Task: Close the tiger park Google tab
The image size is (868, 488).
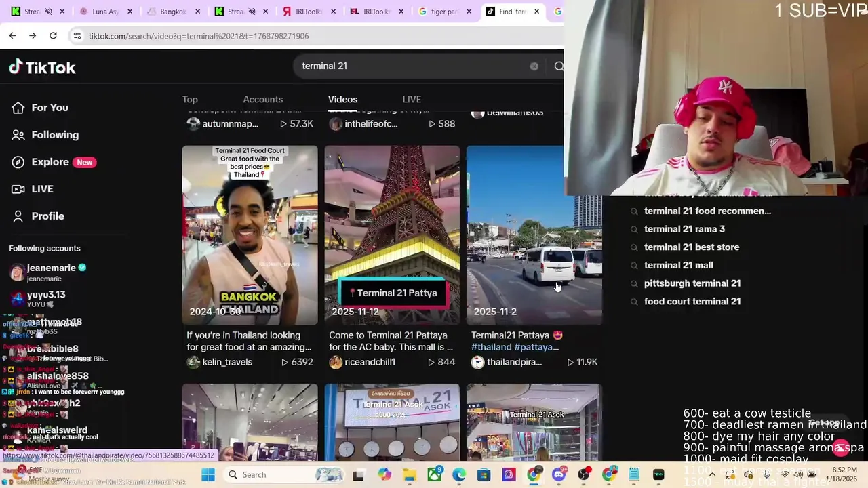Action: coord(469,12)
